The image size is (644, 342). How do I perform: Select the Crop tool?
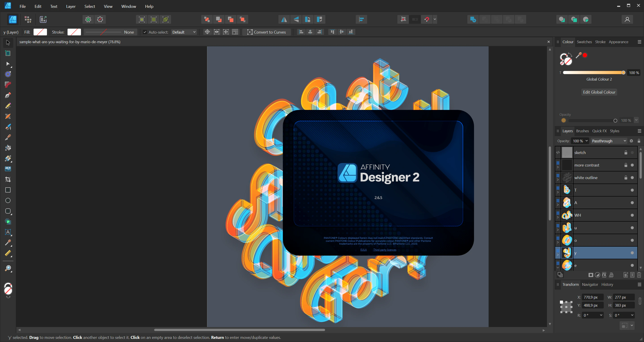pyautogui.click(x=8, y=179)
